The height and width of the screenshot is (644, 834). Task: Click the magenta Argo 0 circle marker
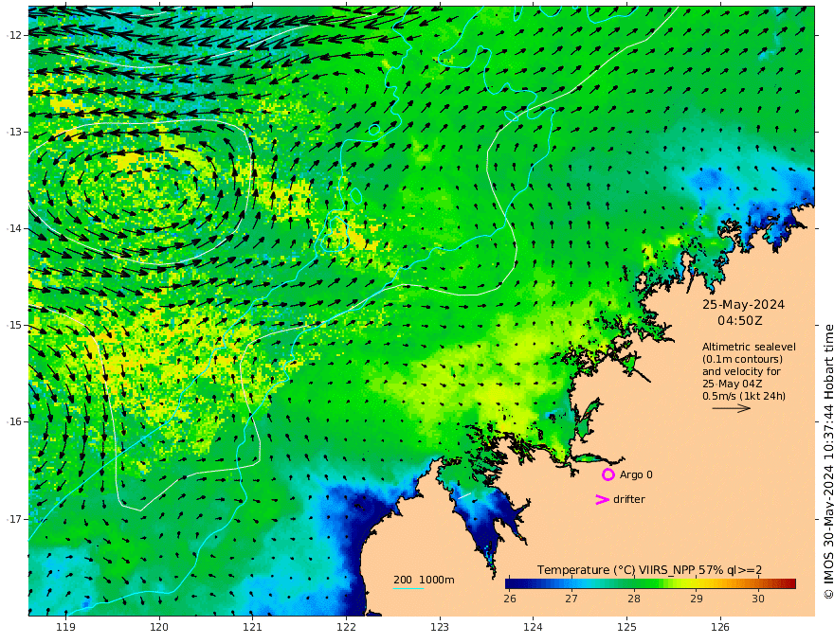(608, 474)
